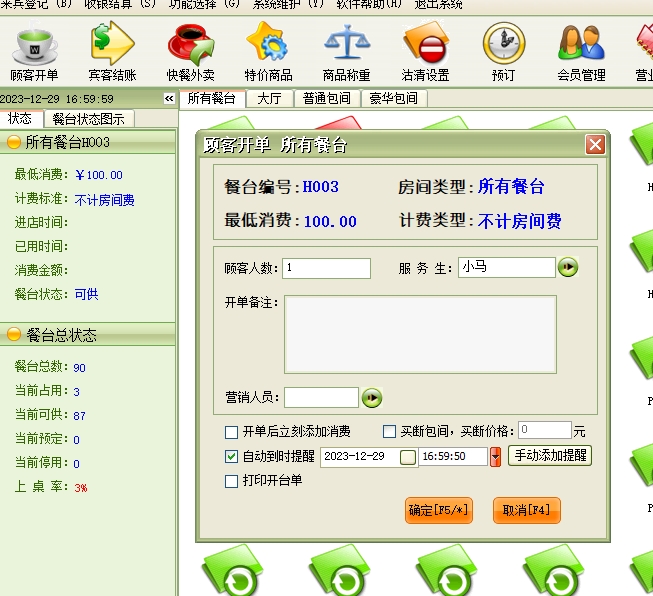Uncheck 自动到时提醒 checkbox
Image resolution: width=653 pixels, height=596 pixels.
pos(232,456)
